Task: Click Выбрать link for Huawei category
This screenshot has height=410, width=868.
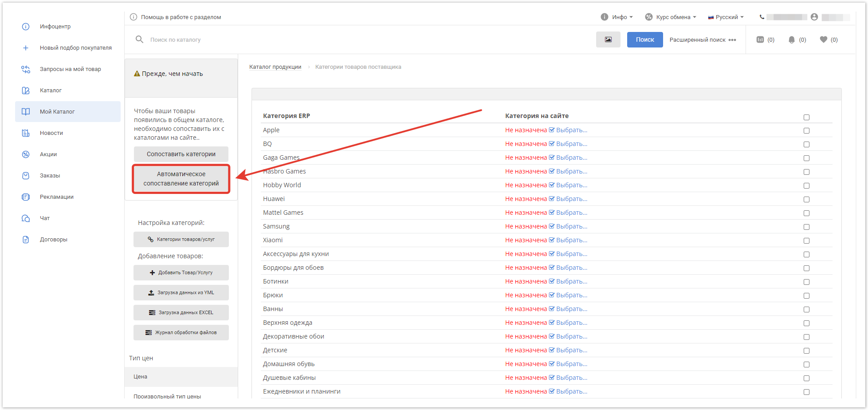Action: coord(571,199)
